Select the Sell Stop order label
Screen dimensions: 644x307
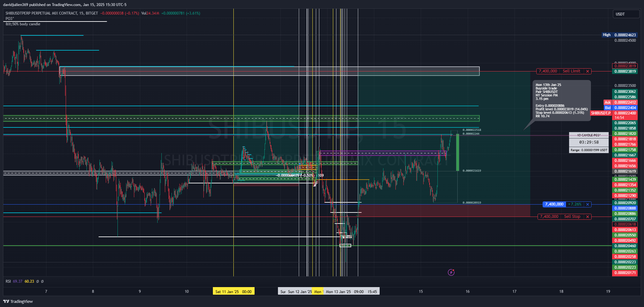coord(572,217)
